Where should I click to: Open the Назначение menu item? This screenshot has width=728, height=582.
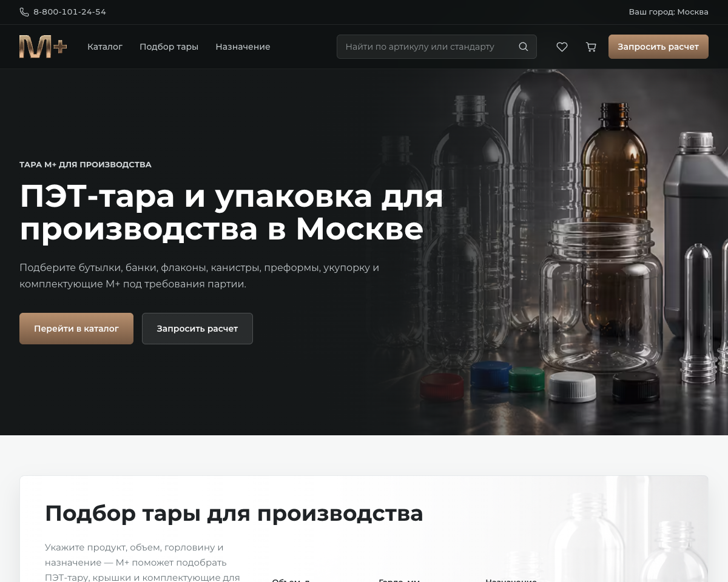[x=243, y=47]
